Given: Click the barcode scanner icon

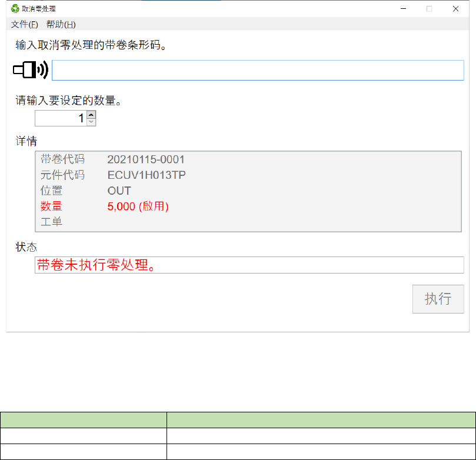Looking at the screenshot, I should tap(31, 70).
